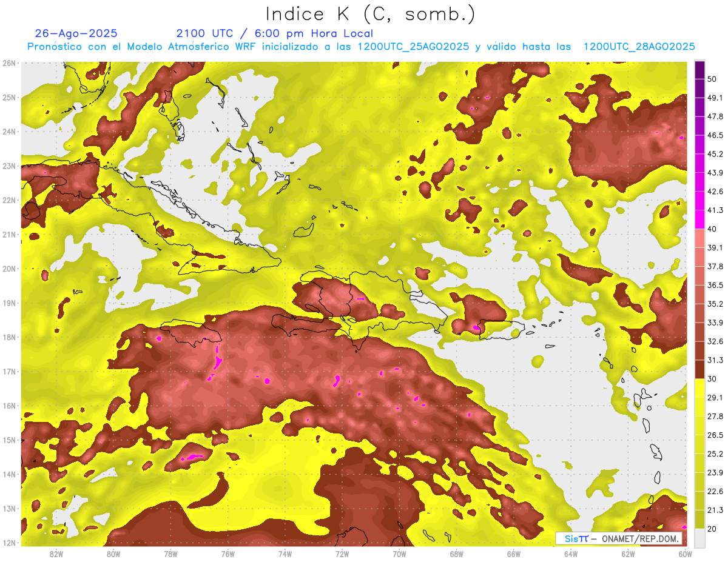Select the date label '26-Ago-2025'
Viewport: 728px width, 562px height.
76,33
